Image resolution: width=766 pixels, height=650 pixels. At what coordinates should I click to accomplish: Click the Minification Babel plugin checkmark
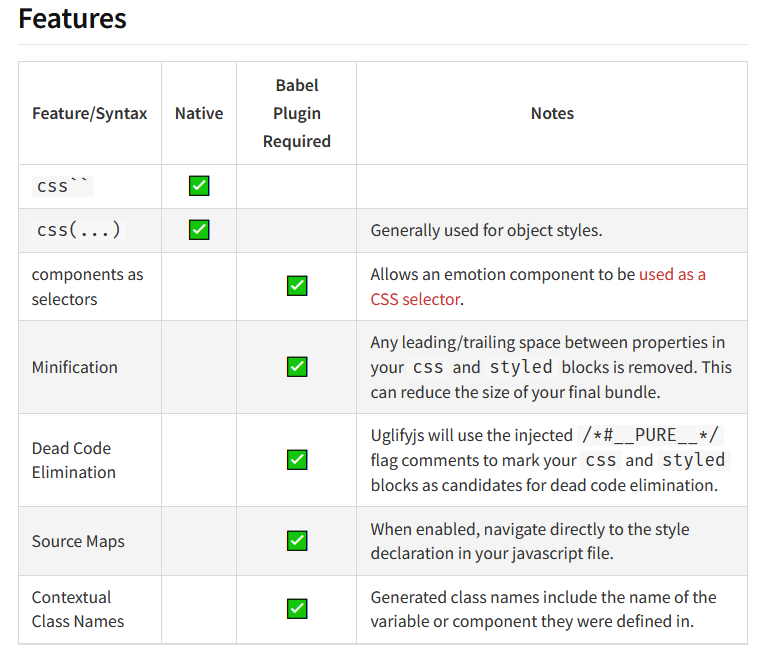(x=297, y=367)
